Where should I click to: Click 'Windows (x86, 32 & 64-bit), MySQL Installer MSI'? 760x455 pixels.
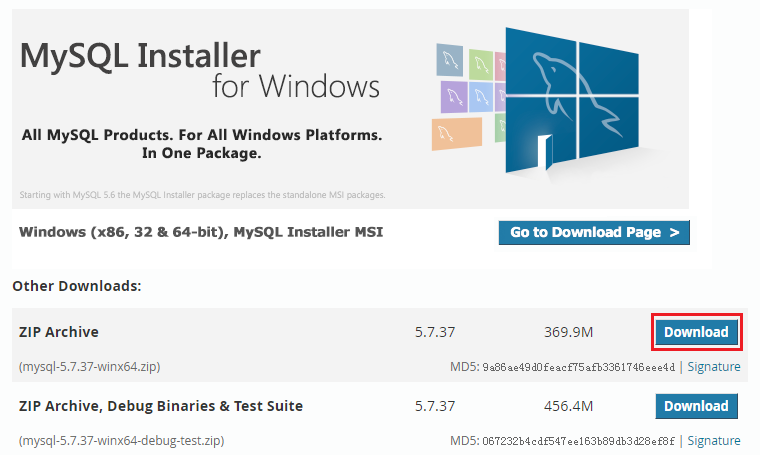coord(201,233)
